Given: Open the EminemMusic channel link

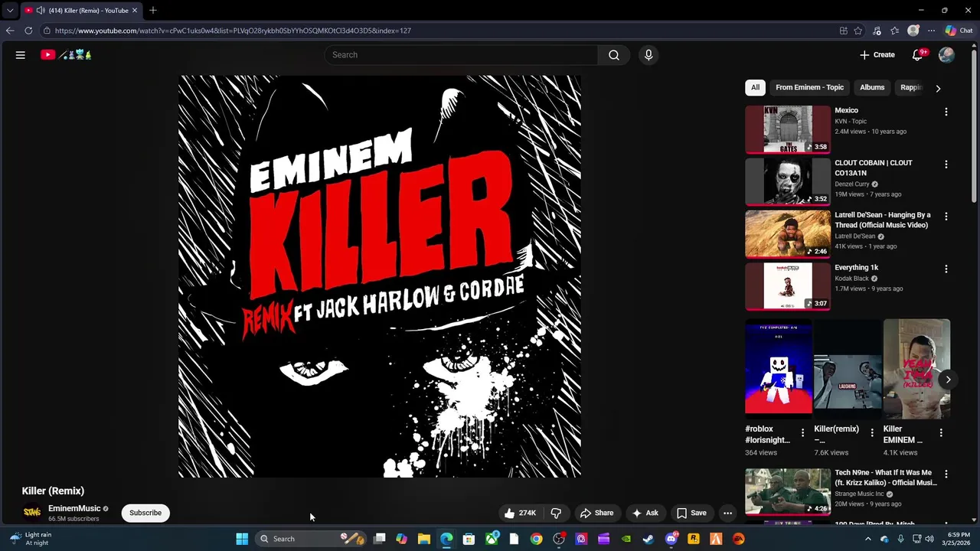Looking at the screenshot, I should [74, 509].
